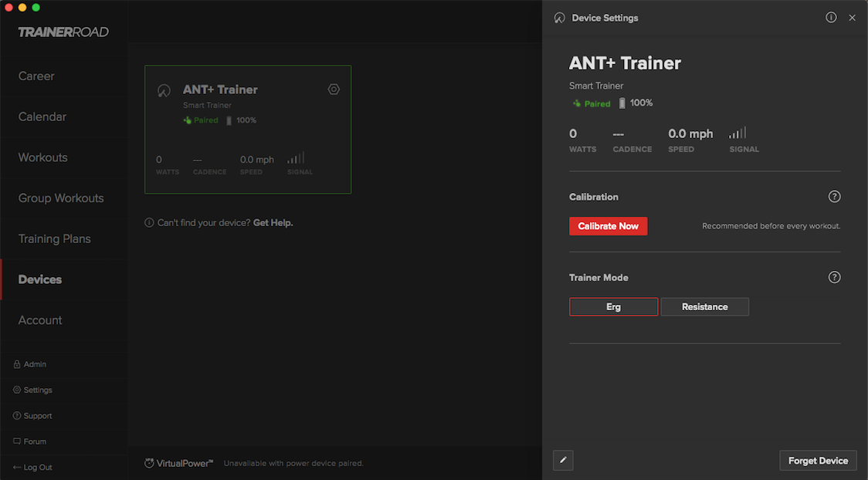
Task: Click the TrainerRoad logo
Action: click(x=63, y=32)
